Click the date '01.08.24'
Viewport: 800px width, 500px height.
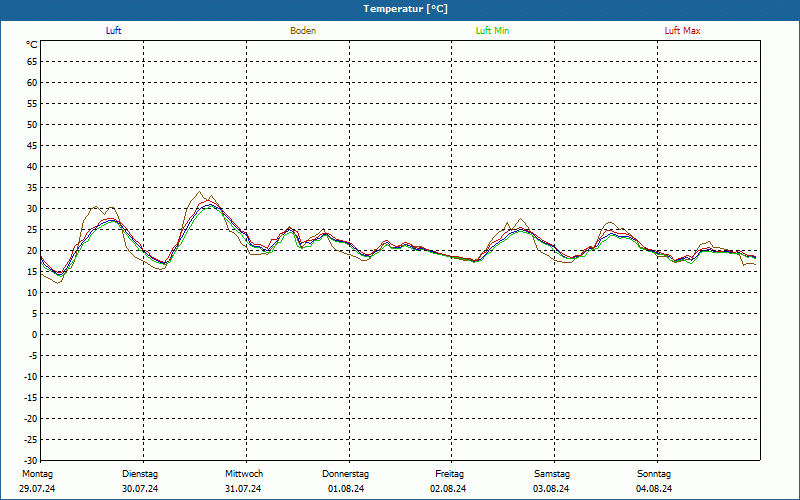pos(346,489)
